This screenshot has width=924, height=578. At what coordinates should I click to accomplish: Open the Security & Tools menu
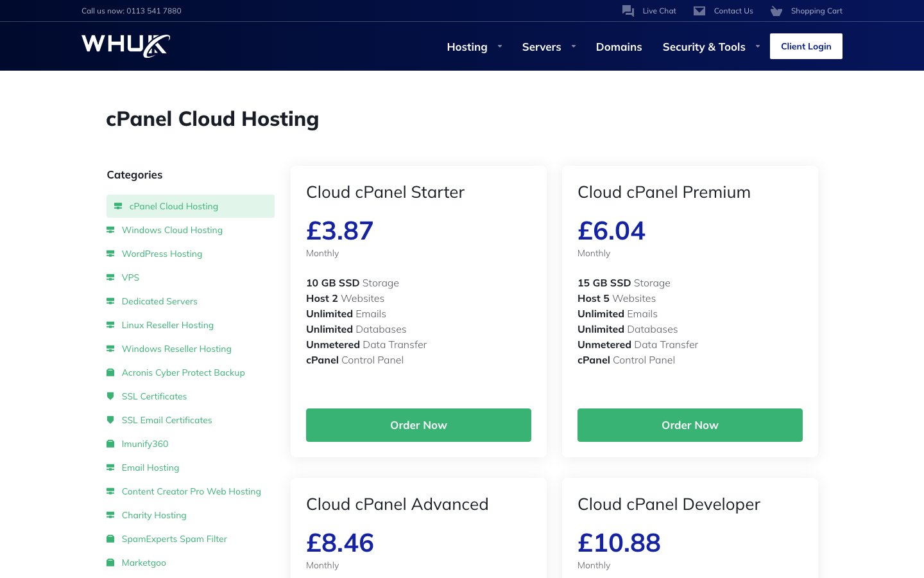click(704, 47)
